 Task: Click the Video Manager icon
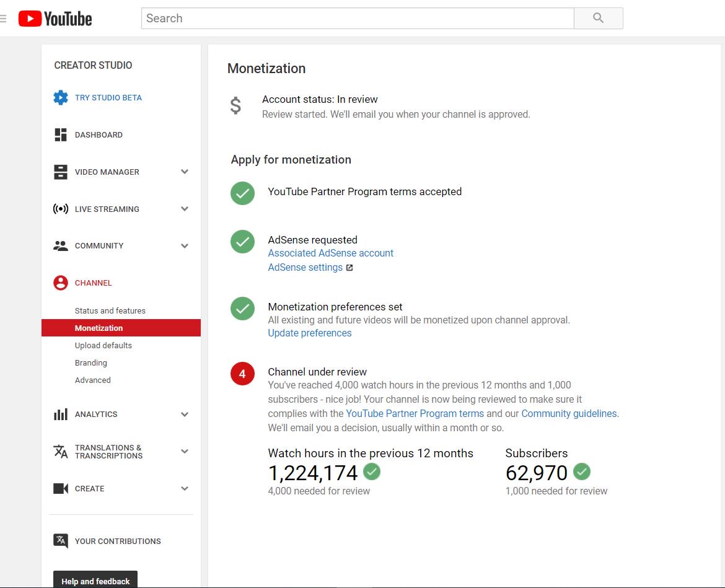click(61, 172)
